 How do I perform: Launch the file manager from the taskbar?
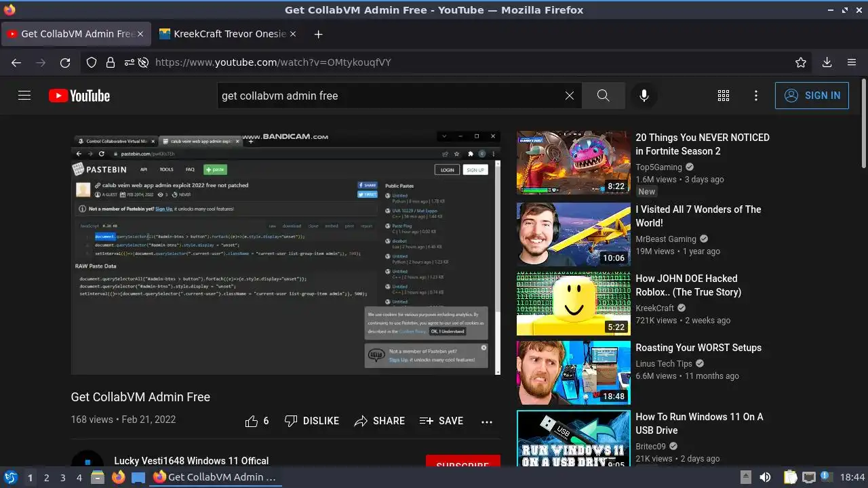pos(98,477)
